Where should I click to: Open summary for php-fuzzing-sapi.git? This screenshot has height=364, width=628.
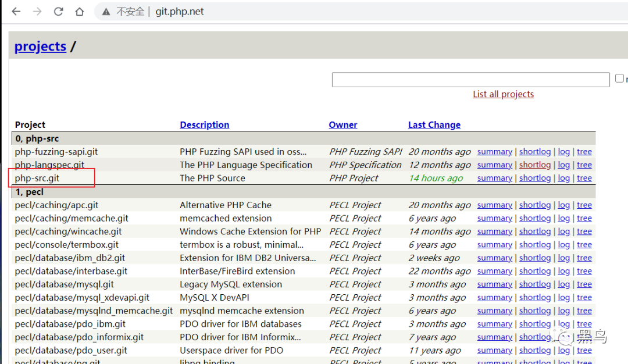coord(495,152)
